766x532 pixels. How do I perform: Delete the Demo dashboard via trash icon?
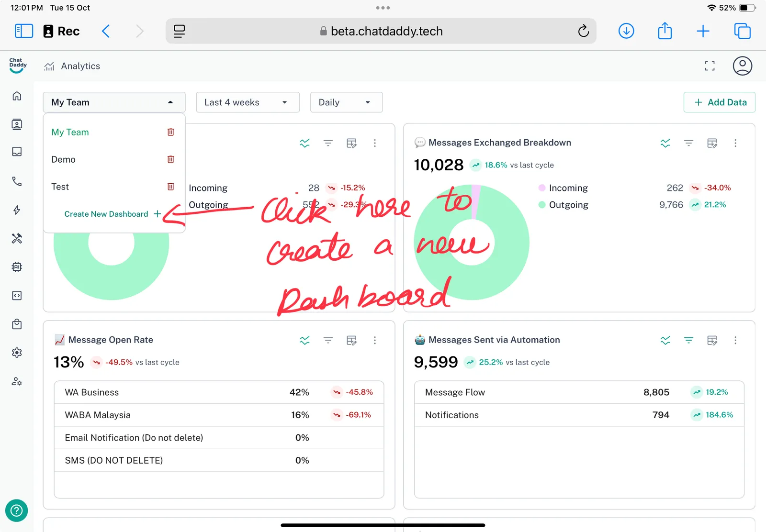tap(170, 159)
